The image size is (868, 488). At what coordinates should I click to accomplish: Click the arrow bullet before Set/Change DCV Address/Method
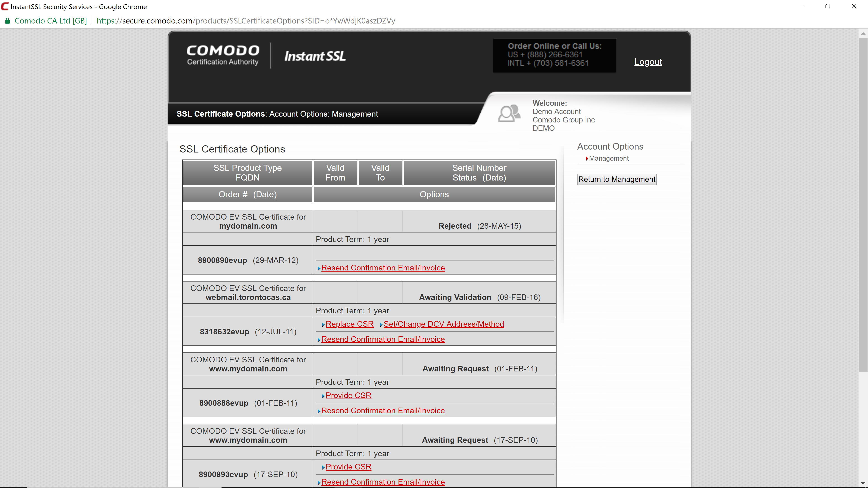click(381, 325)
